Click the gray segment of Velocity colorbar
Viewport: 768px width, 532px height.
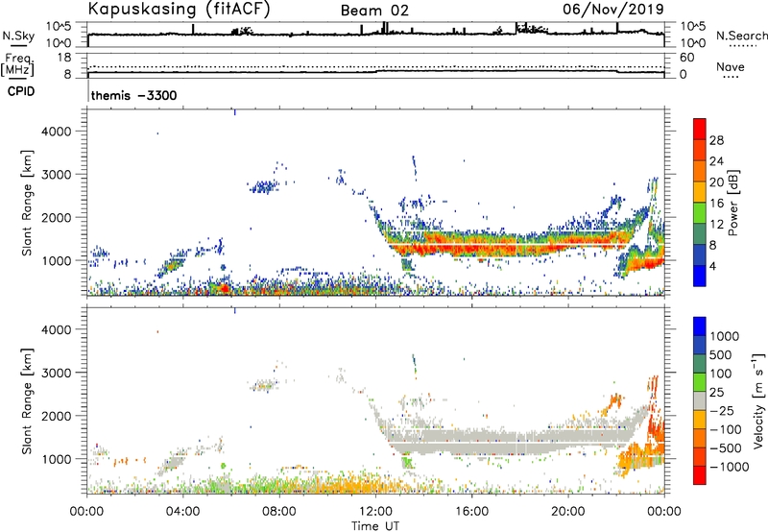point(700,400)
